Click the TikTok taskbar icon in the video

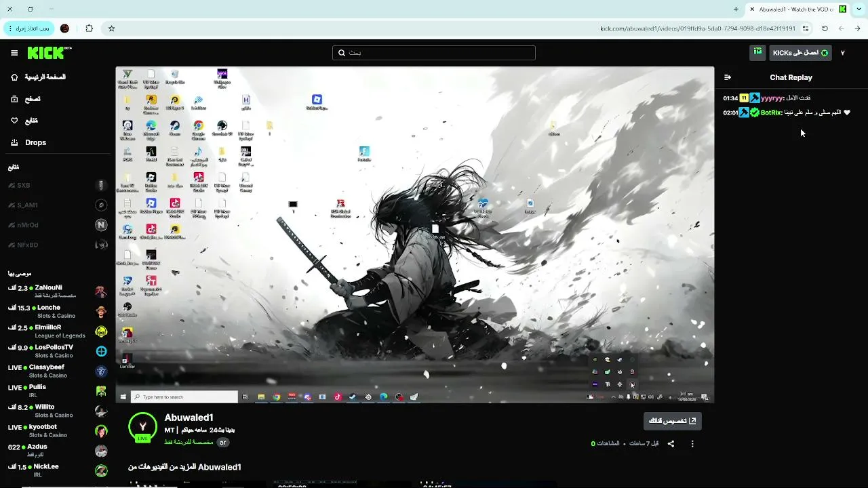tap(338, 397)
